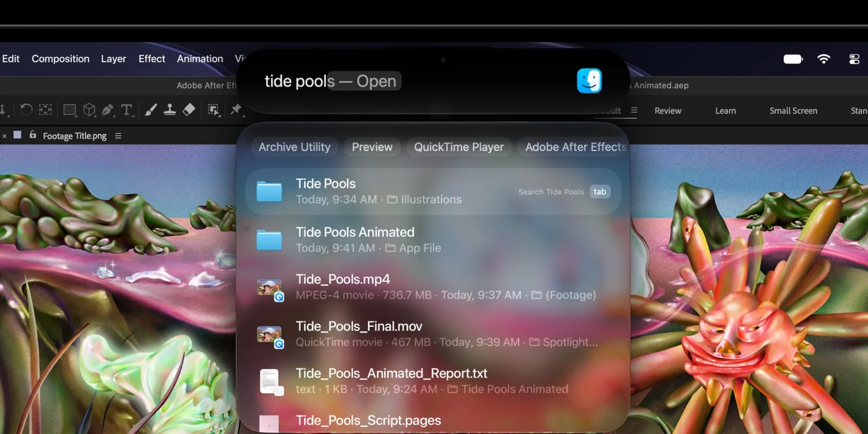Open Control Center from the menu bar

pyautogui.click(x=854, y=59)
